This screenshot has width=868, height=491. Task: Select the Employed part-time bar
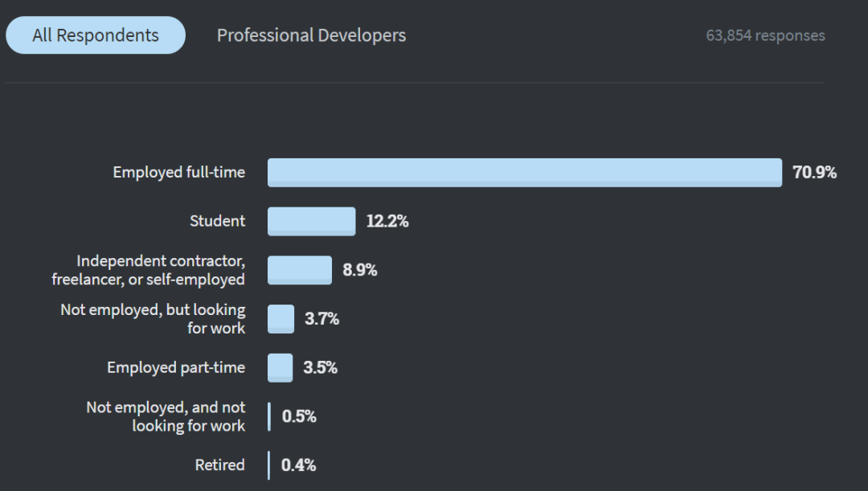280,368
